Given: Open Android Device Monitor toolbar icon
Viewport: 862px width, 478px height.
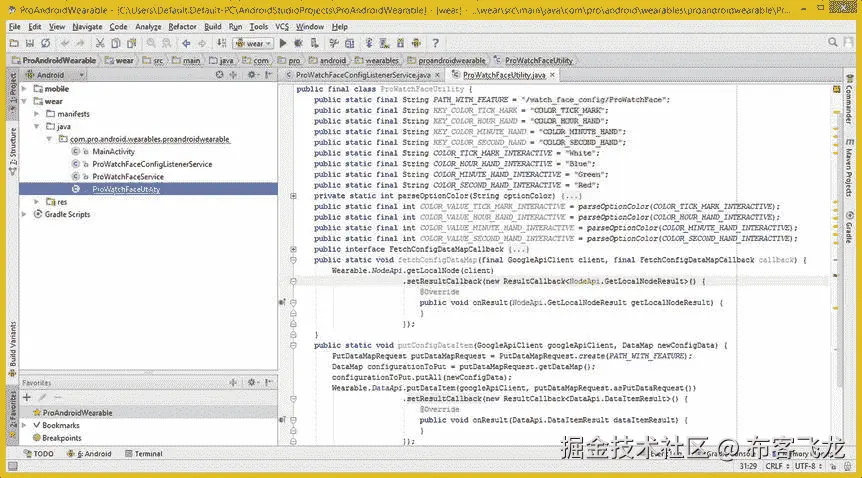Looking at the screenshot, I should [416, 43].
